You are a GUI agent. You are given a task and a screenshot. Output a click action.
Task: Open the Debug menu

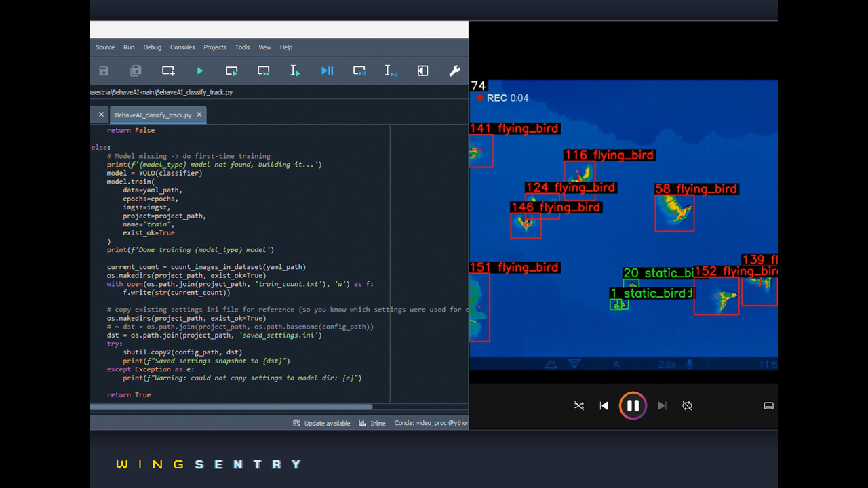pos(153,47)
